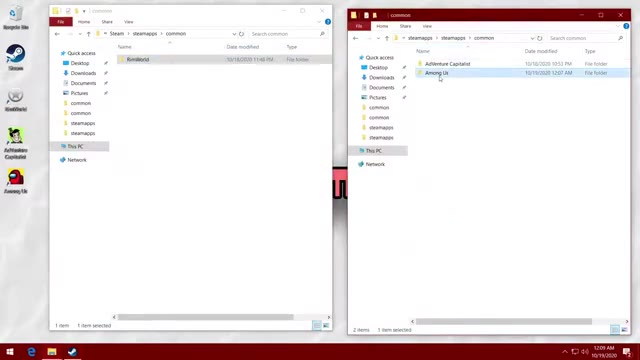Open File Explorer from the taskbar
The image size is (640, 360).
point(52,351)
